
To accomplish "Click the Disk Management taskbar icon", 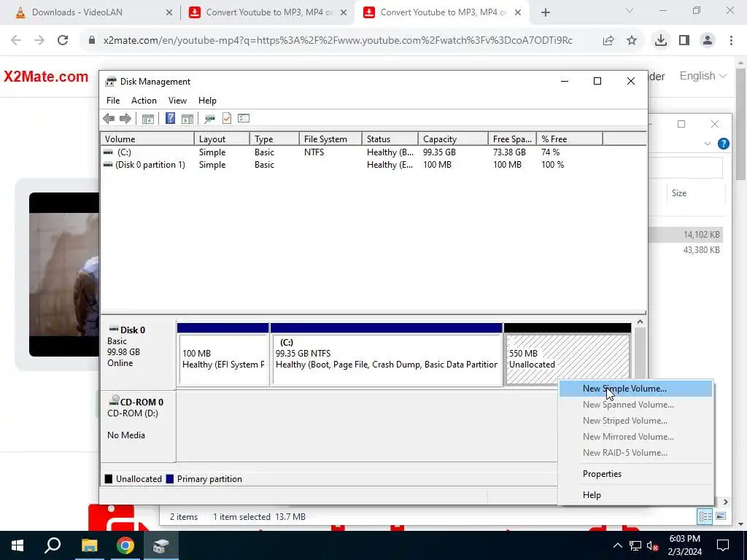I will click(x=161, y=545).
